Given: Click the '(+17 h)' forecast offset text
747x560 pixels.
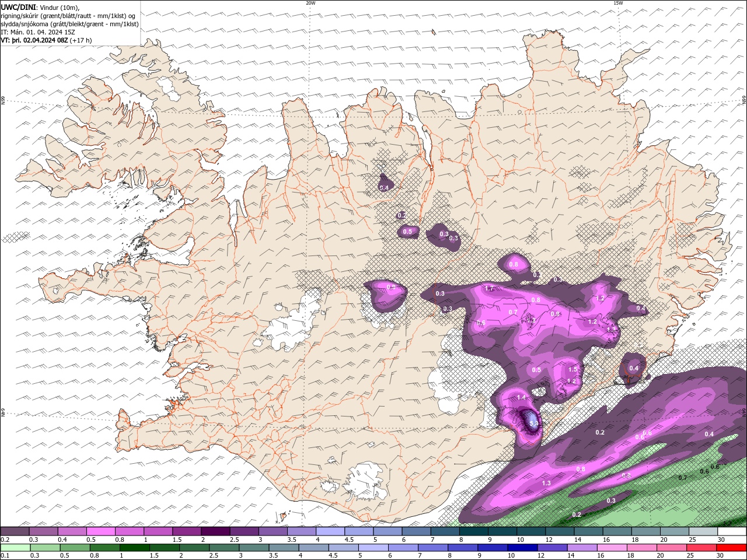Looking at the screenshot, I should (x=82, y=40).
